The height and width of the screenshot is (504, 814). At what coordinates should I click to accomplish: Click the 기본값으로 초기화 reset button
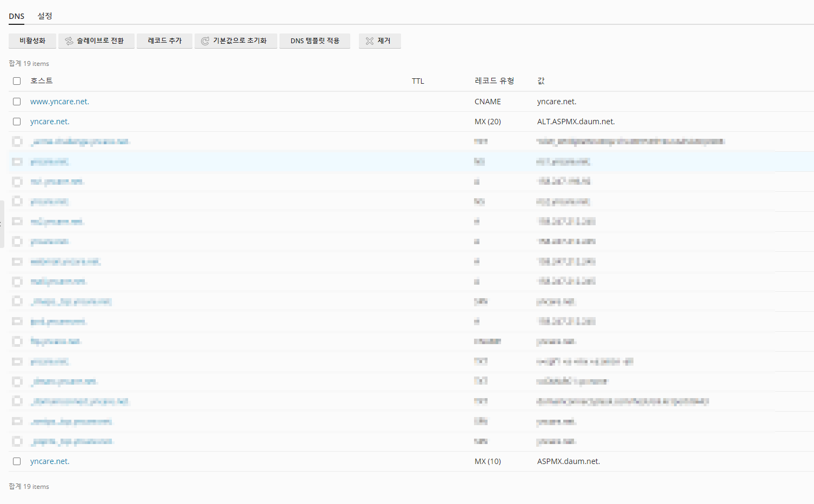[x=236, y=41]
